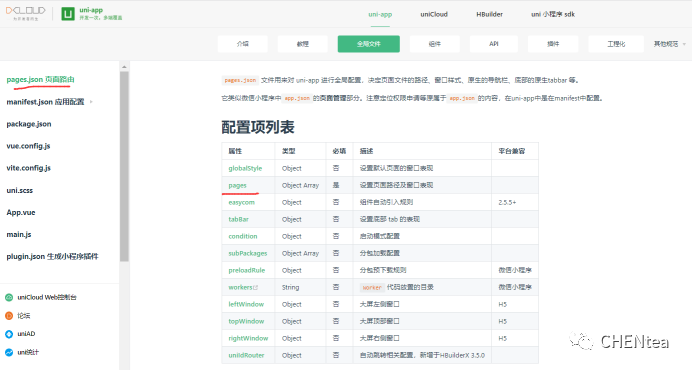Switch to the uniCloud top tab

pos(434,14)
